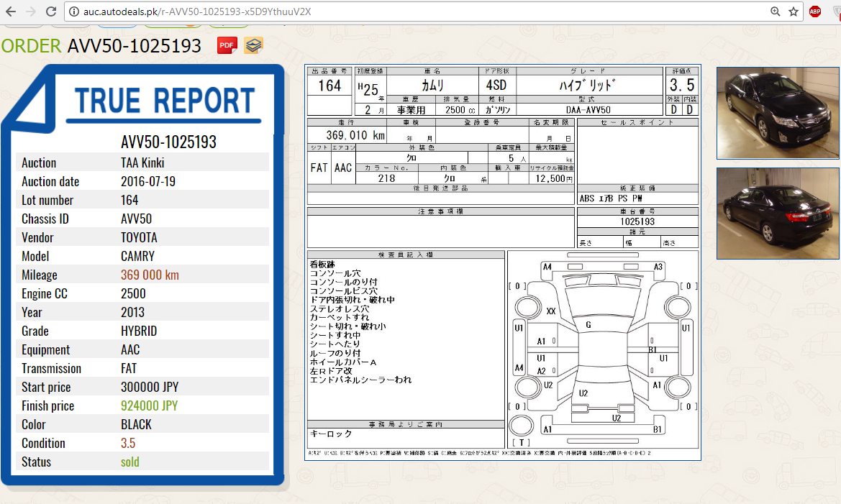Select the Vendor value TOYOTA
This screenshot has height=504, width=841.
click(x=139, y=237)
